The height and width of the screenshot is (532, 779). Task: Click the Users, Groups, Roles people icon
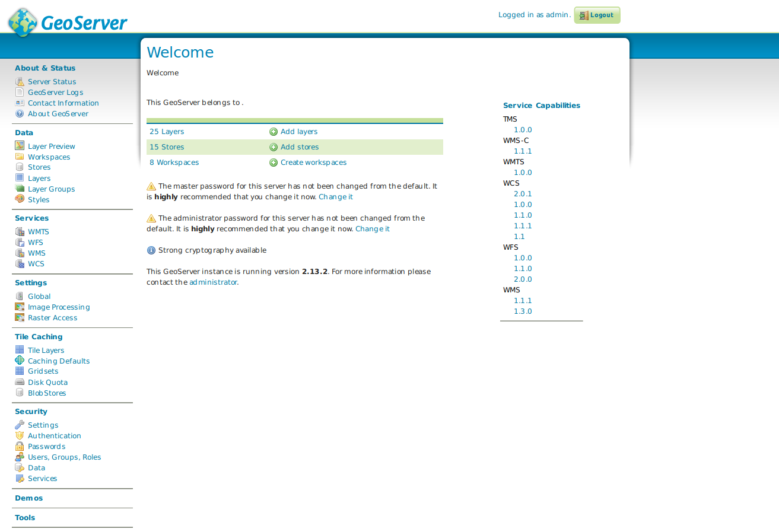click(20, 457)
